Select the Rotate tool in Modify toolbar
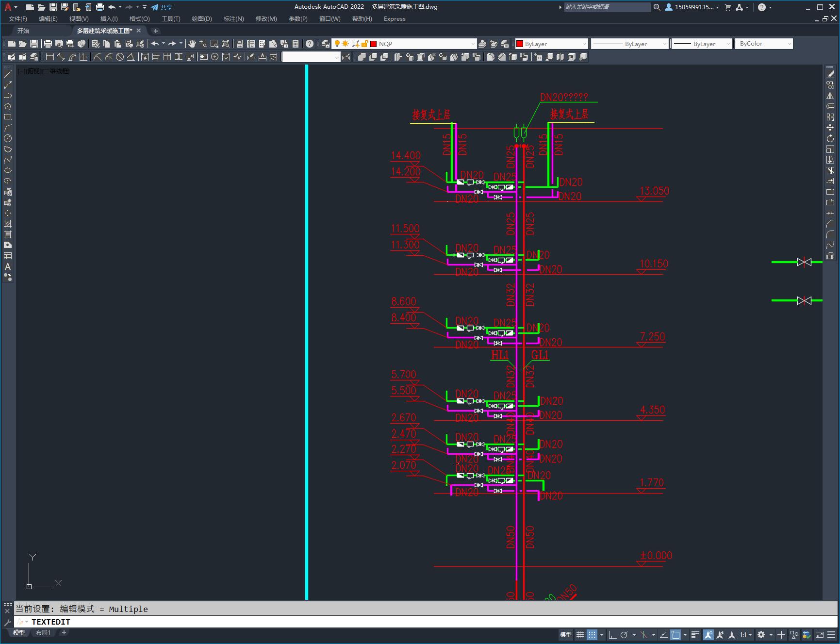This screenshot has width=840, height=644. point(830,138)
